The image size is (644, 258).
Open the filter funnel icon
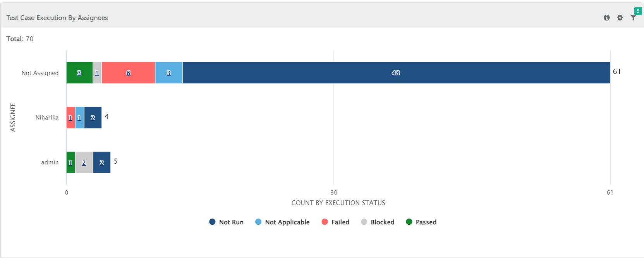[633, 18]
